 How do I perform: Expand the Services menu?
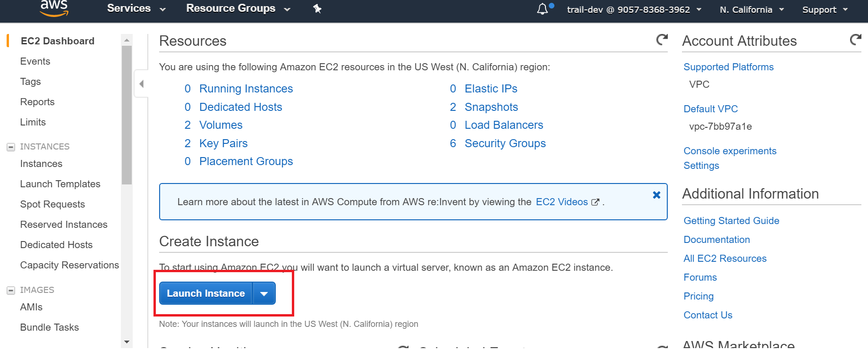pyautogui.click(x=136, y=8)
